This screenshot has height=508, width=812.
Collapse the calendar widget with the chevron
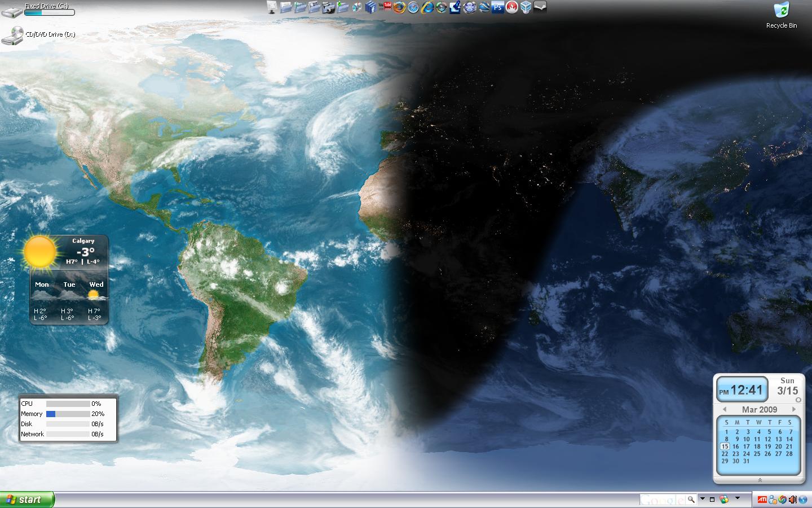point(760,480)
